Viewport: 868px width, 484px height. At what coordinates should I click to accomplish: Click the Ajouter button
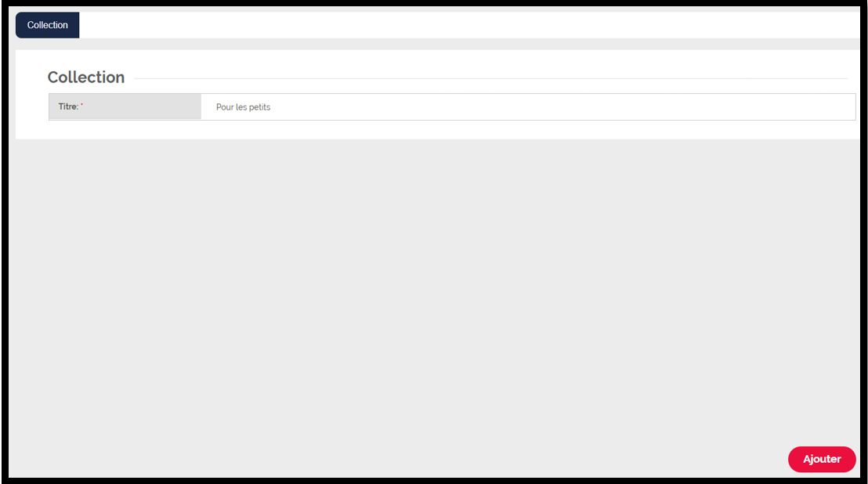pyautogui.click(x=822, y=459)
